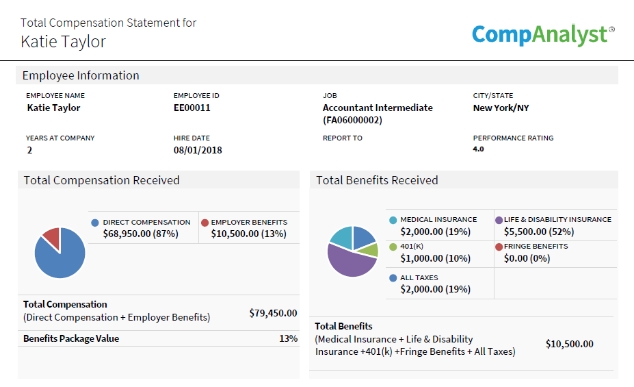
Task: Select the green 401(k) legend dot
Action: click(393, 247)
